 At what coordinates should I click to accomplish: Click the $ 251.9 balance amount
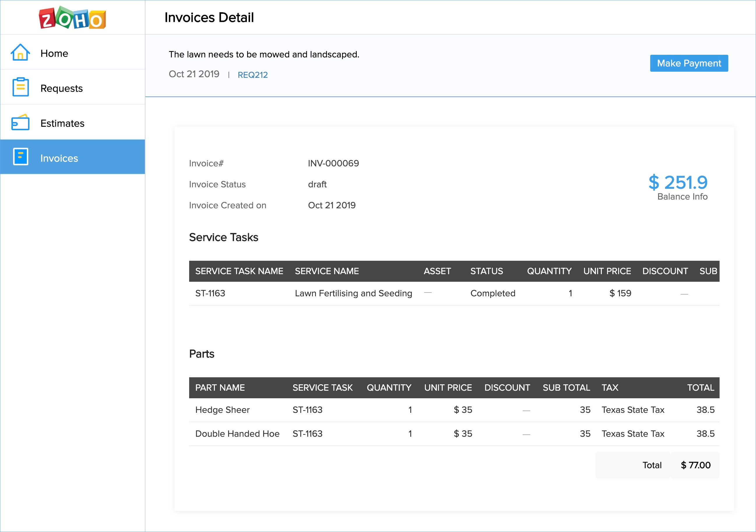678,182
